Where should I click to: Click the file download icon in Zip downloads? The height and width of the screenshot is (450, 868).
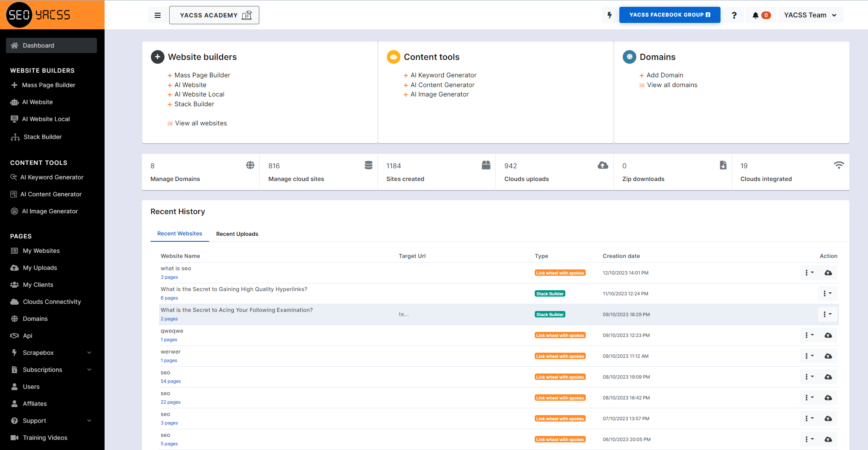pos(723,165)
